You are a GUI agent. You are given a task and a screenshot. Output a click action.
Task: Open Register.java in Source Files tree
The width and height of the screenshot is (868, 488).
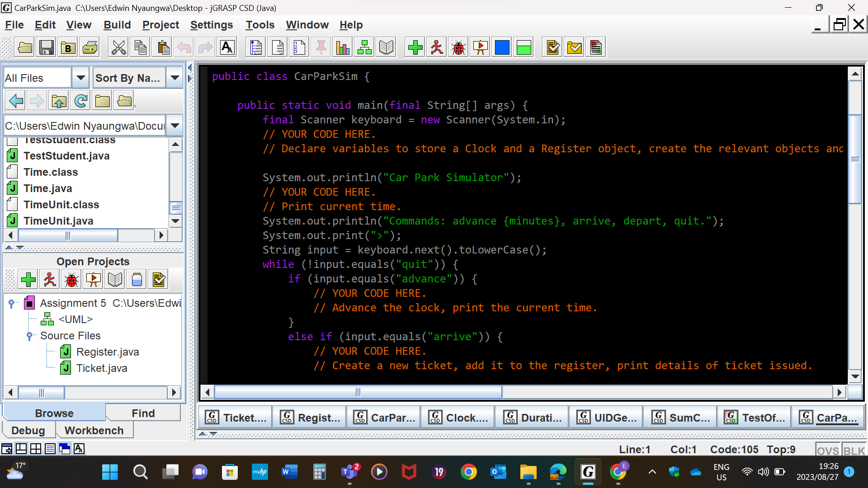point(108,352)
